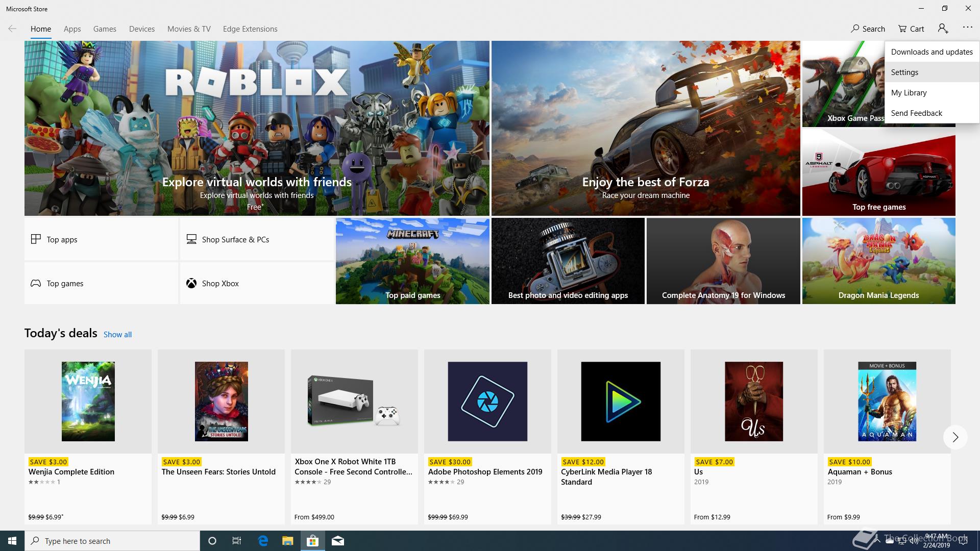Open the Xbox Game Pass tile
The height and width of the screenshot is (551, 980).
click(x=843, y=84)
